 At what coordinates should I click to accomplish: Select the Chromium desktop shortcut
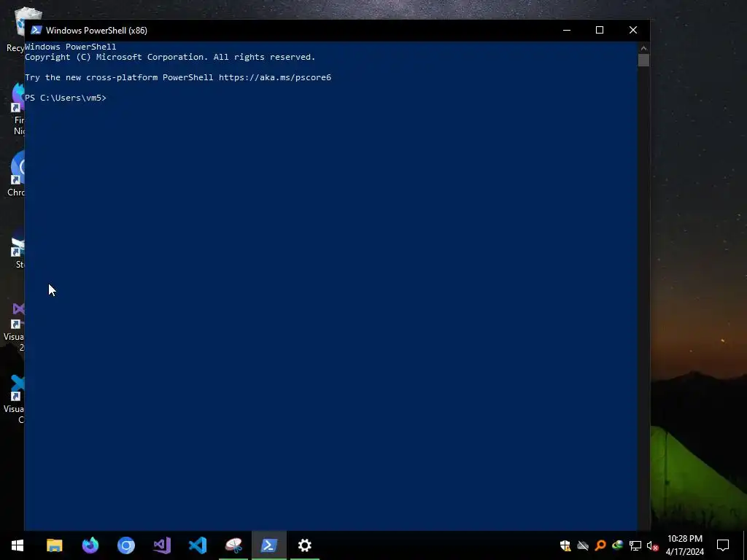click(17, 174)
